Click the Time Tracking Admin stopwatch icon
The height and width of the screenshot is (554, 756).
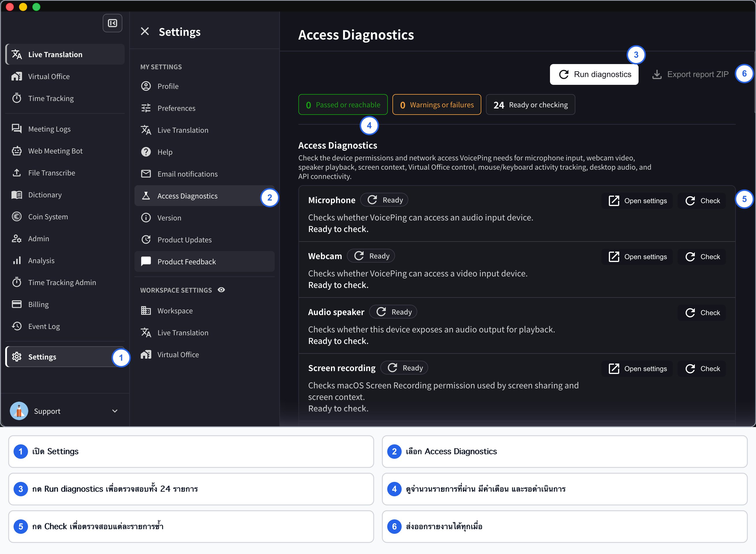[x=17, y=282]
